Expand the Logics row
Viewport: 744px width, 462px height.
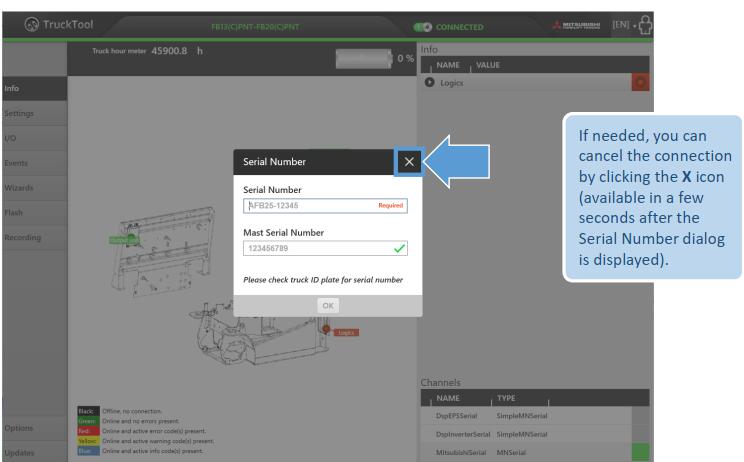pyautogui.click(x=429, y=82)
